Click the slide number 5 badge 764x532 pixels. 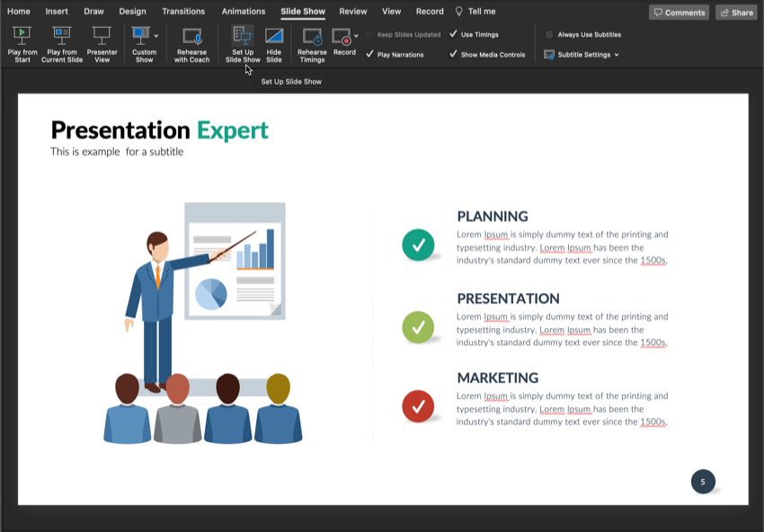(x=703, y=482)
